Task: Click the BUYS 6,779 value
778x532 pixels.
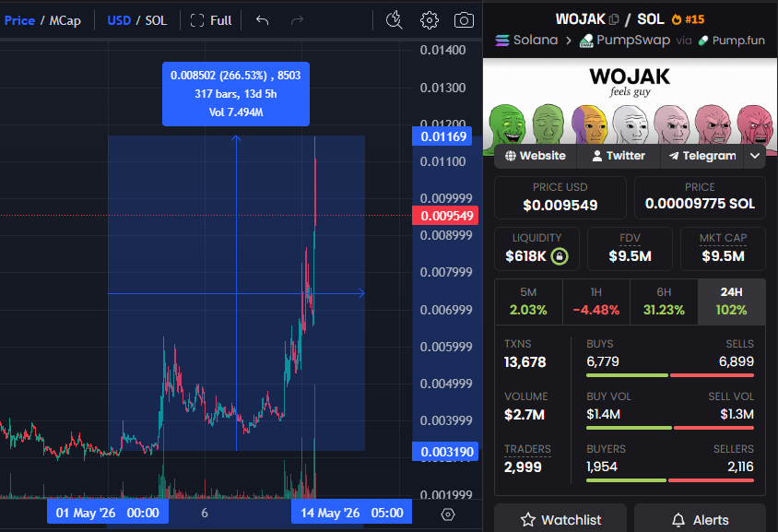Action: [603, 361]
